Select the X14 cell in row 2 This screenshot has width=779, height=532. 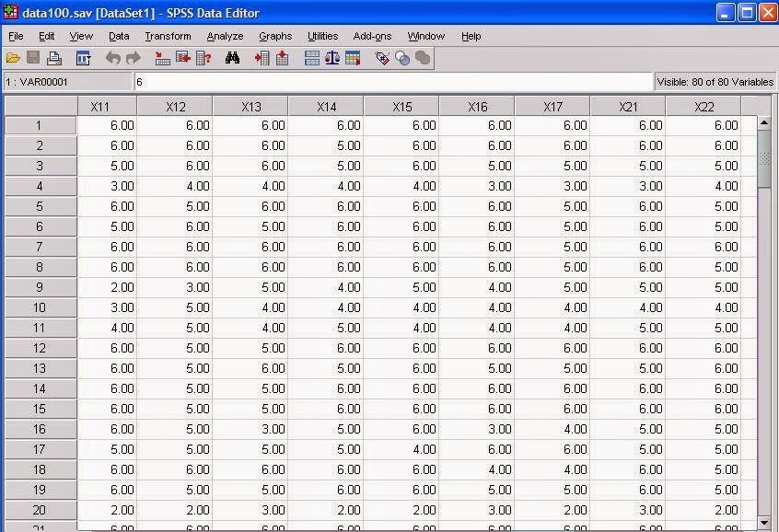(x=326, y=145)
